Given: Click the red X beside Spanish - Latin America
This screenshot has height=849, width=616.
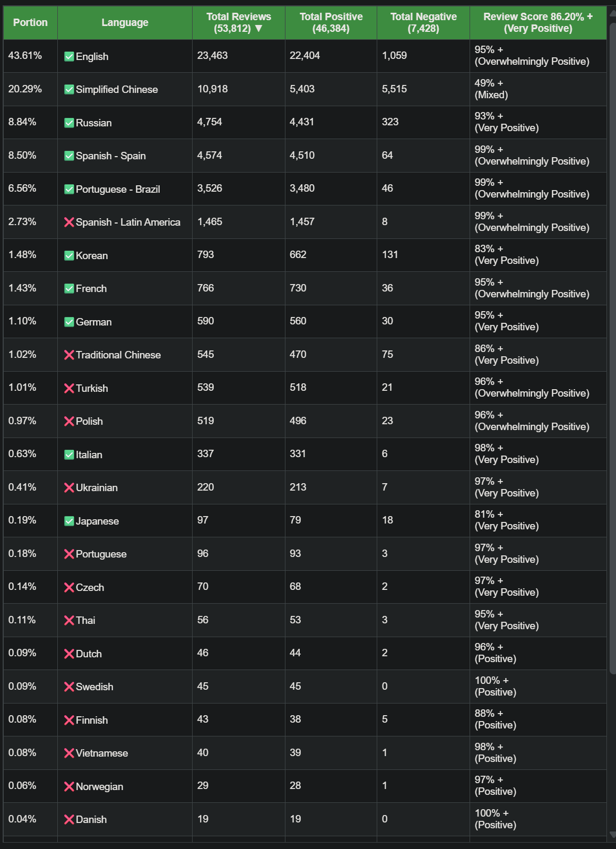Looking at the screenshot, I should [69, 222].
